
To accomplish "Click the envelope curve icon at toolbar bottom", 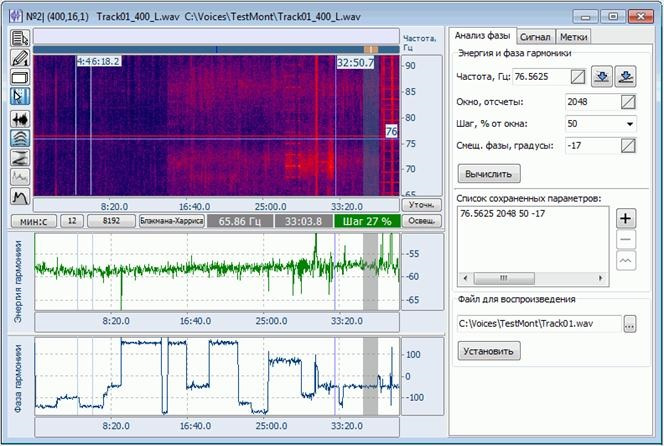I will 19,196.
